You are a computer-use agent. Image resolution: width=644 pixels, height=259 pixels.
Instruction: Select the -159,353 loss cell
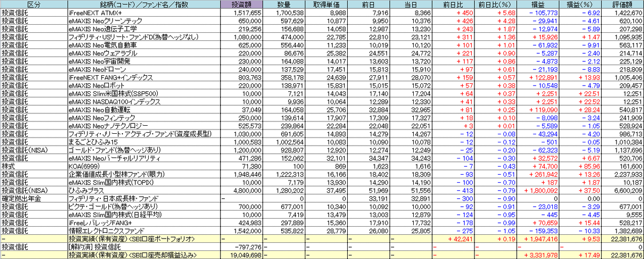(538, 231)
